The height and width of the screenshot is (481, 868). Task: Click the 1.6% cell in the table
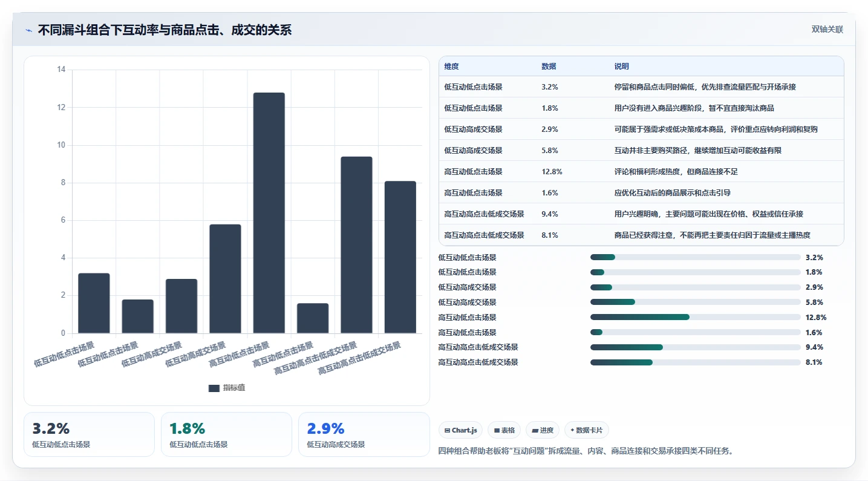[x=550, y=193]
